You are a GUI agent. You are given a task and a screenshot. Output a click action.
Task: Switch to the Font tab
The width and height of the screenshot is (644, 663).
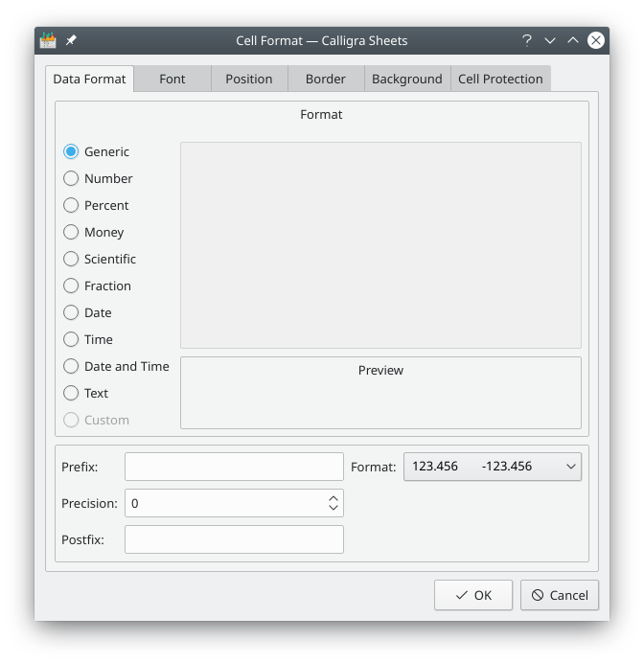coord(172,79)
